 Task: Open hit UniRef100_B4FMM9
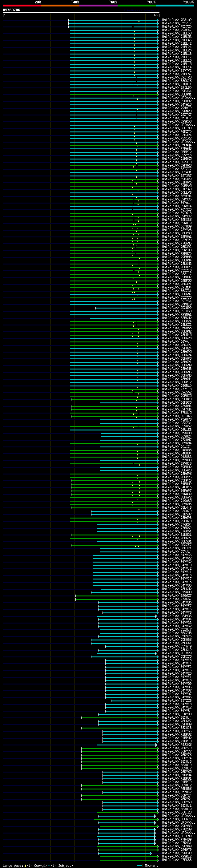click(x=177, y=484)
